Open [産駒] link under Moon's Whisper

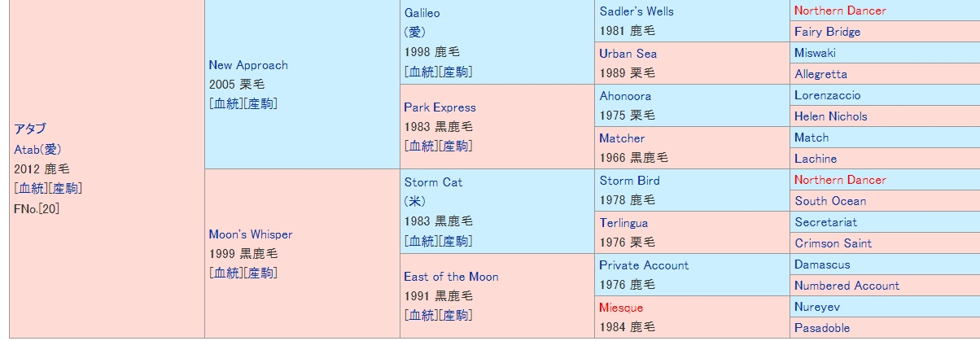[x=260, y=273]
